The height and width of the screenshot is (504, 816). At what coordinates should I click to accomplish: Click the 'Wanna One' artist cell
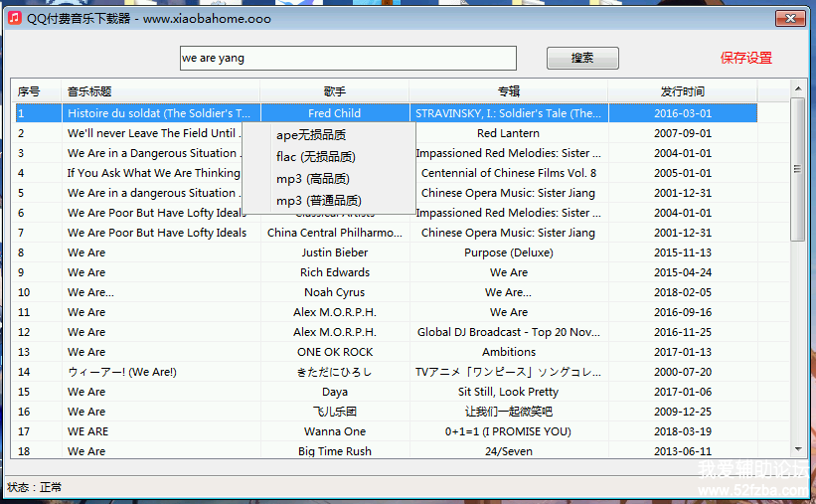335,431
